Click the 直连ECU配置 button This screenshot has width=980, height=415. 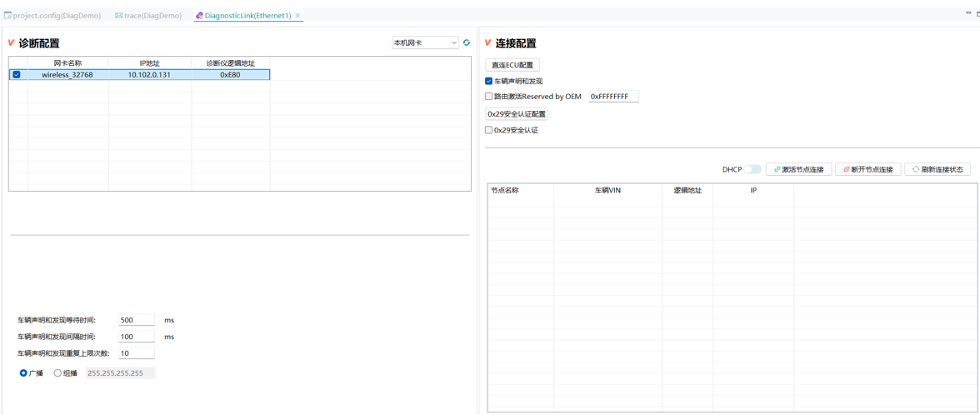512,64
